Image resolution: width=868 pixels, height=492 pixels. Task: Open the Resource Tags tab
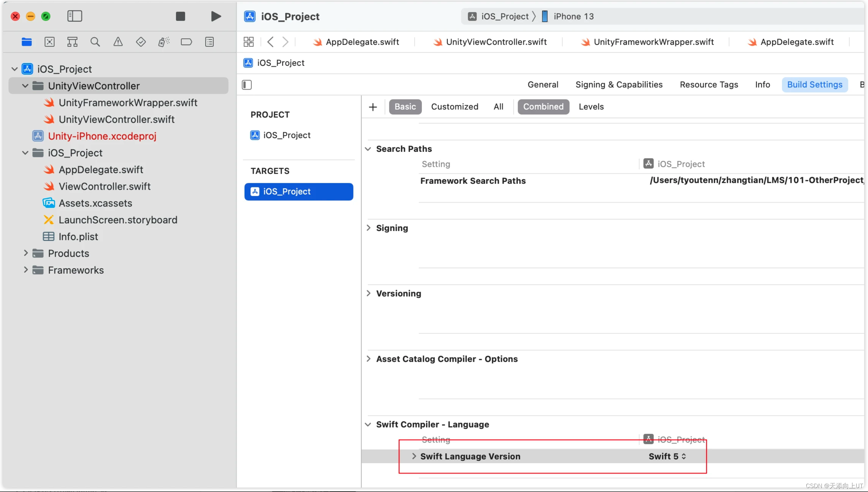coord(709,84)
